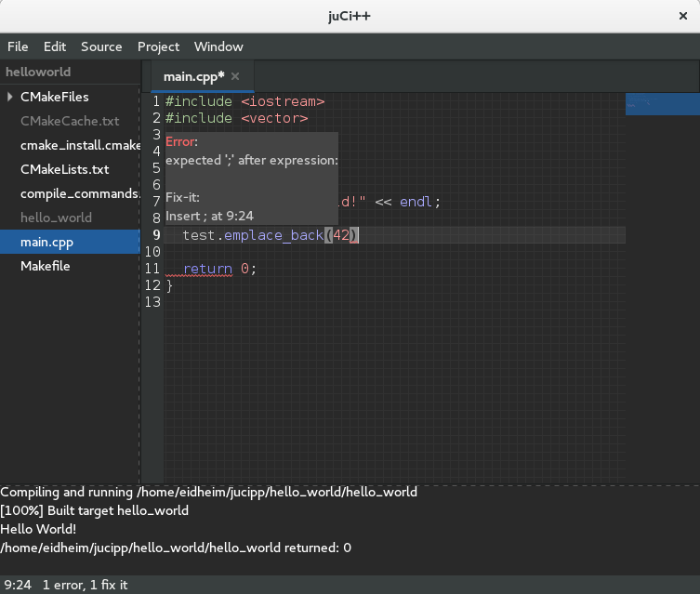Select main.cpp in the file tree
The image size is (700, 594).
(x=46, y=242)
